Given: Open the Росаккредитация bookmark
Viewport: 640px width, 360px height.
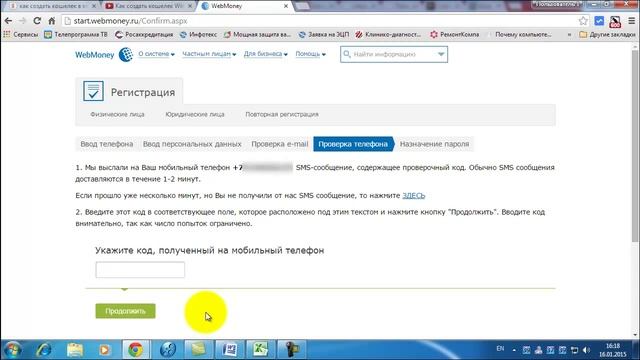Looking at the screenshot, I should click(x=144, y=35).
